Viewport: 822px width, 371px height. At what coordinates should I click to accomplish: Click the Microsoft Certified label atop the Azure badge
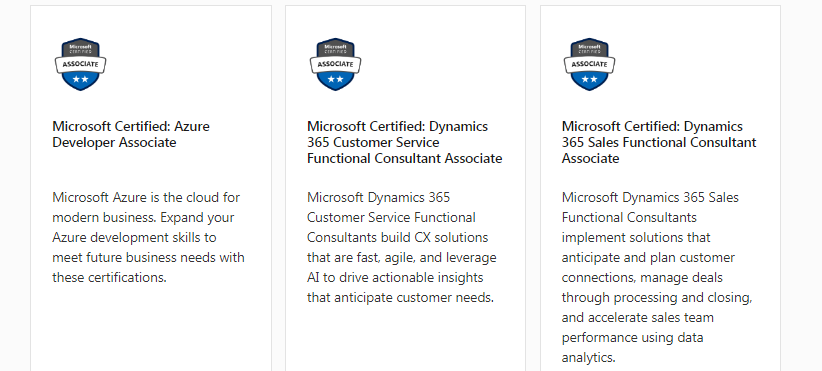[x=80, y=49]
